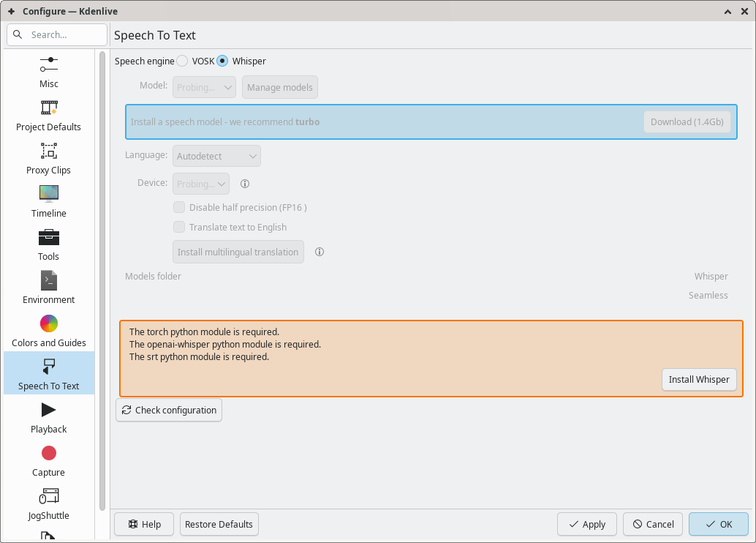Click Install multilingual translation

click(238, 252)
